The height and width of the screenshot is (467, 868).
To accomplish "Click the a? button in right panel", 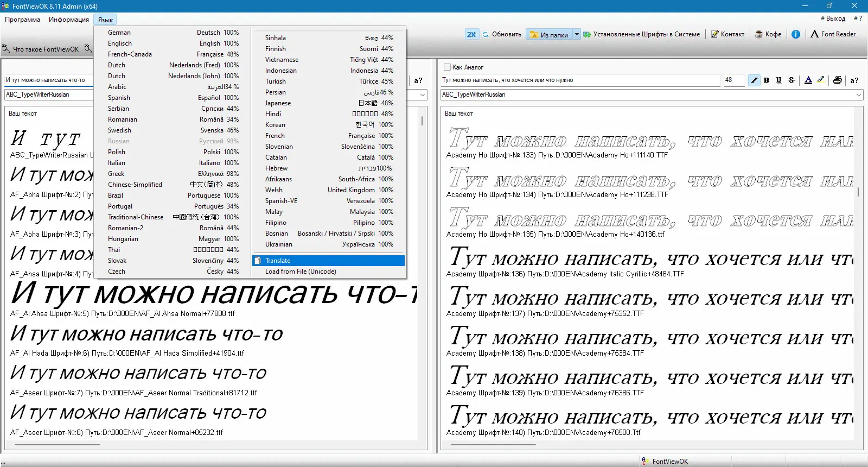I will 854,80.
